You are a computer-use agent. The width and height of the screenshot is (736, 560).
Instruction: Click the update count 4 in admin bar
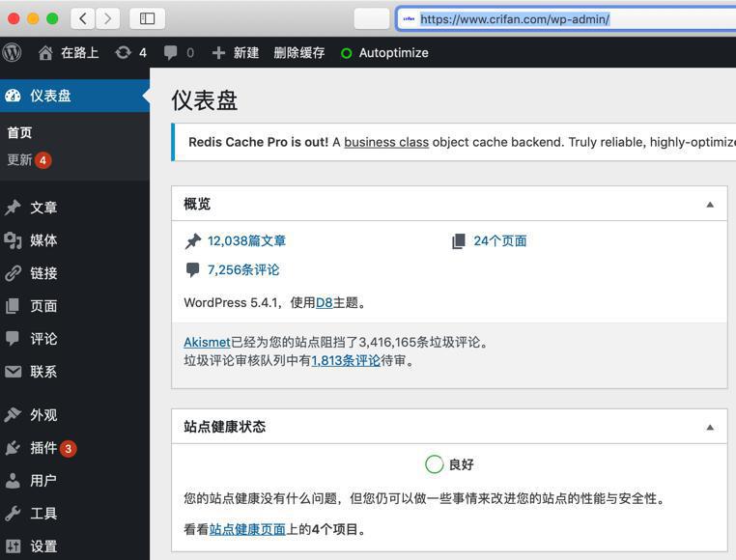coord(143,53)
